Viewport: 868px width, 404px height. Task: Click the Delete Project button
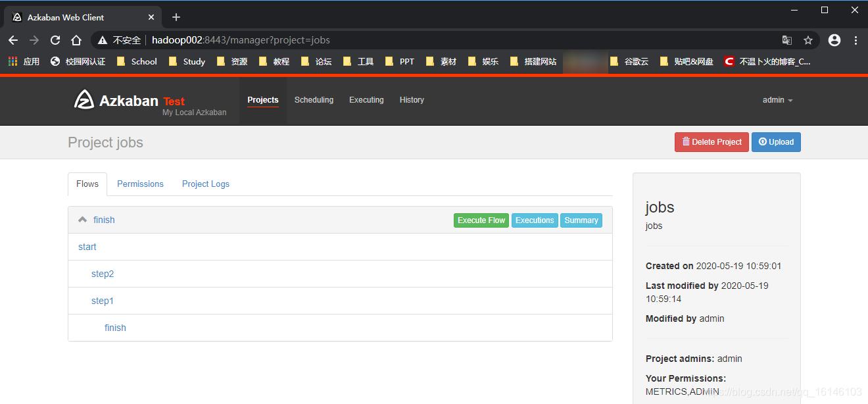711,142
